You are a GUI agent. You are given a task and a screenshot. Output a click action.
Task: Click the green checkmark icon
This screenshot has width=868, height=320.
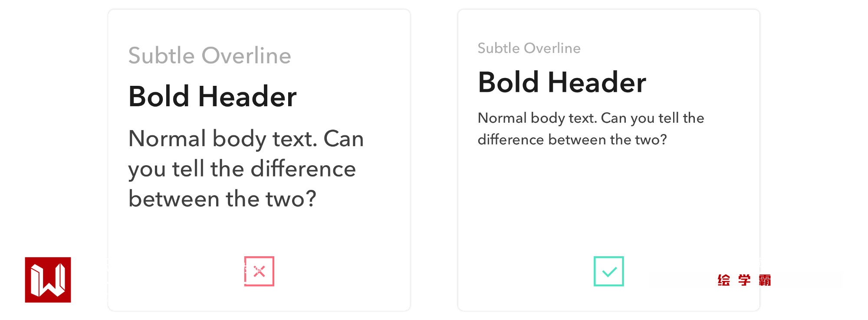609,271
